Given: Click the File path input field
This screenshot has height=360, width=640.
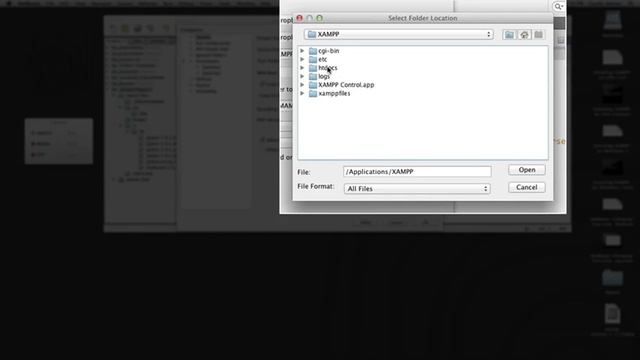Looking at the screenshot, I should coord(417,171).
